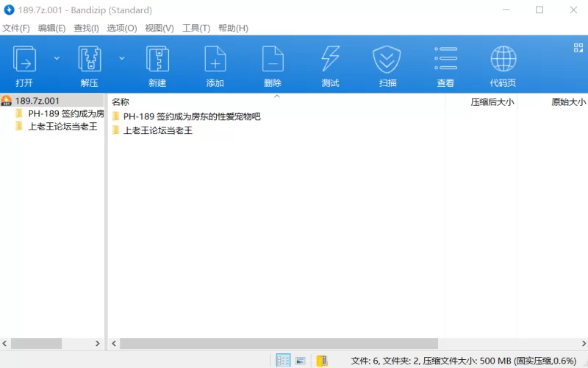Sort by the 名称 column header
Screen dimensions: 588x368
click(x=121, y=102)
